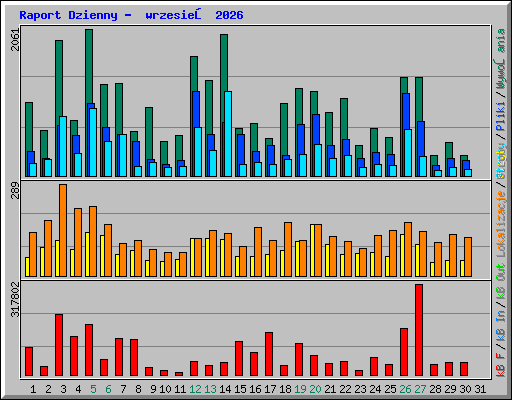Image resolution: width=512 pixels, height=400 pixels.
Task: Click the red kB bar for day 17
Action: click(269, 354)
